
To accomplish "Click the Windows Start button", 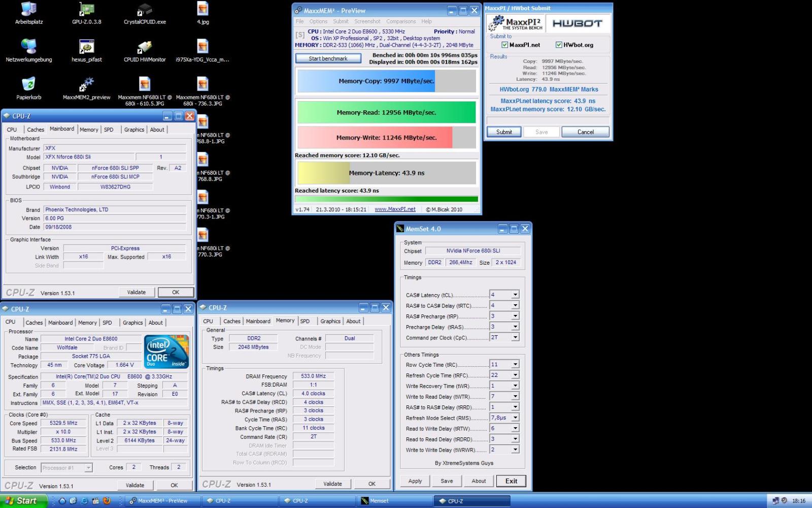I will pos(24,501).
